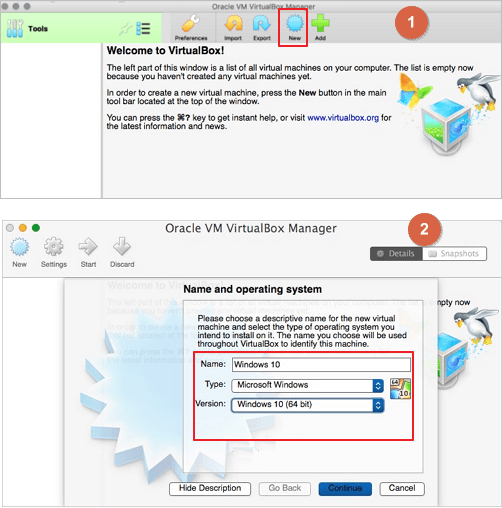Switch to the Snapshots view
Image resolution: width=502 pixels, height=508 pixels.
click(455, 254)
